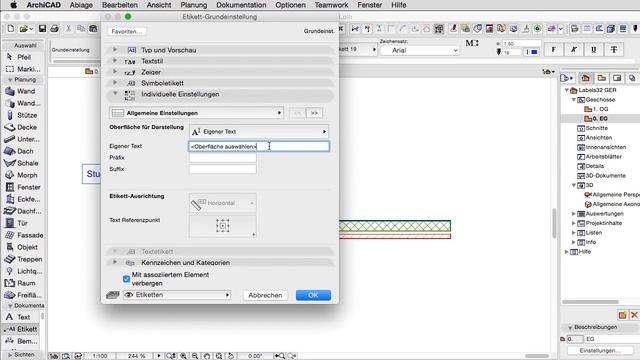Open the Apple menu

tap(13, 5)
